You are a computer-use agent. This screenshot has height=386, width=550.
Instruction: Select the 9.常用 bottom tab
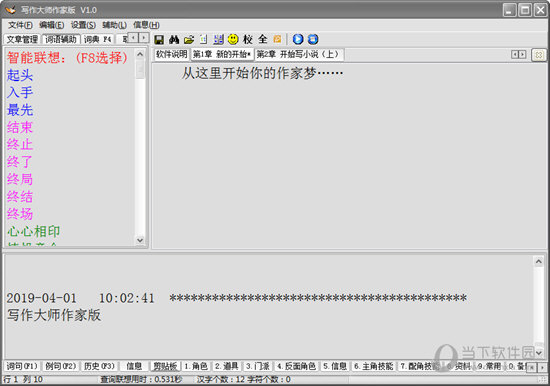pyautogui.click(x=489, y=366)
